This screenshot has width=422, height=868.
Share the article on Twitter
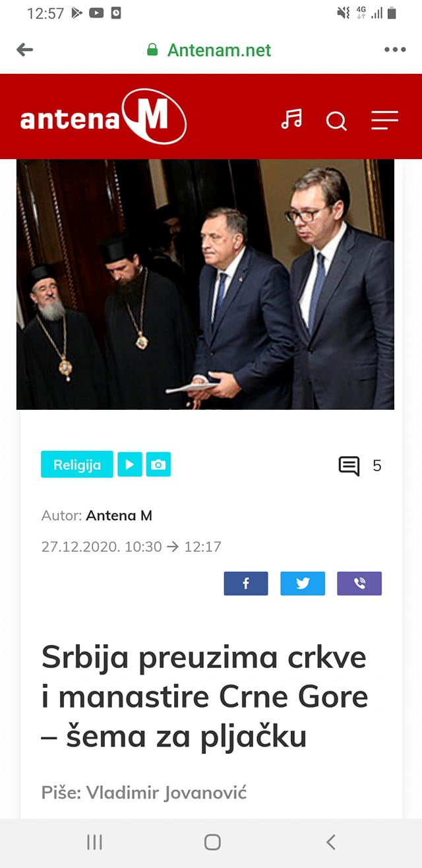pyautogui.click(x=303, y=584)
